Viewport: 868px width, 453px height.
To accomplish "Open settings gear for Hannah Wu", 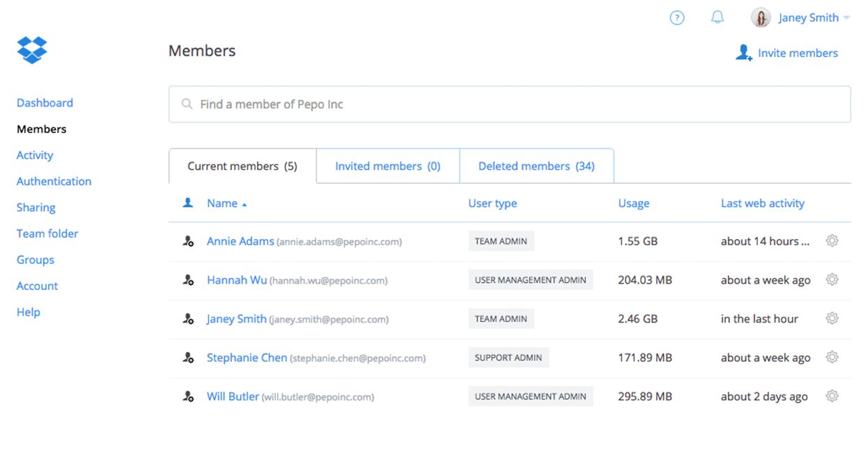I will tap(832, 280).
